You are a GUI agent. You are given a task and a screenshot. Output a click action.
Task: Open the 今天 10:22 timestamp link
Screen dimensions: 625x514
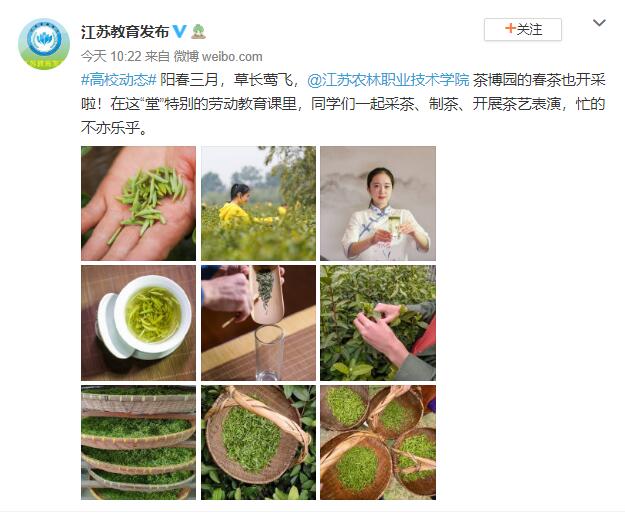click(111, 57)
